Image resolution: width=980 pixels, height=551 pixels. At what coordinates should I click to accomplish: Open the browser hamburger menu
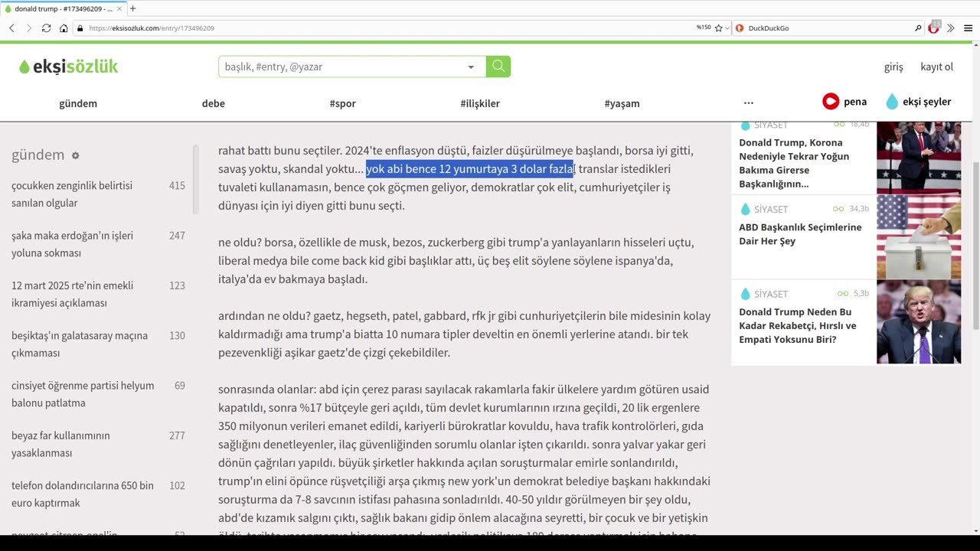coord(968,28)
